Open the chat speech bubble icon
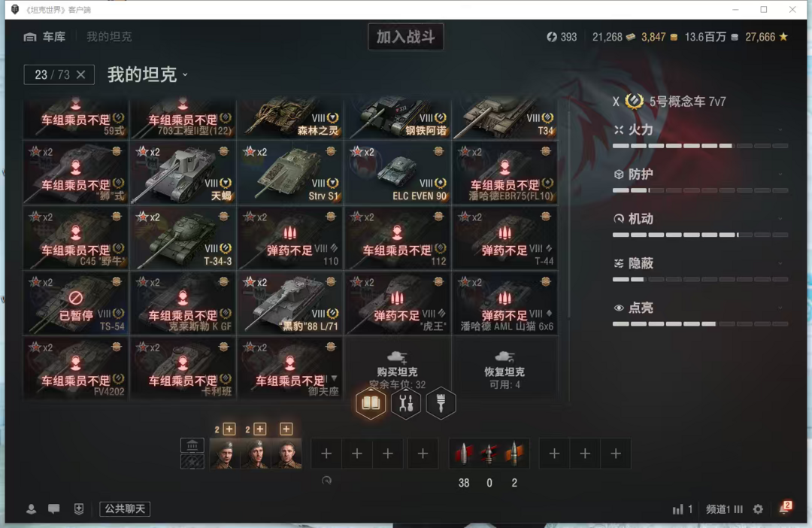The height and width of the screenshot is (528, 812). tap(54, 509)
